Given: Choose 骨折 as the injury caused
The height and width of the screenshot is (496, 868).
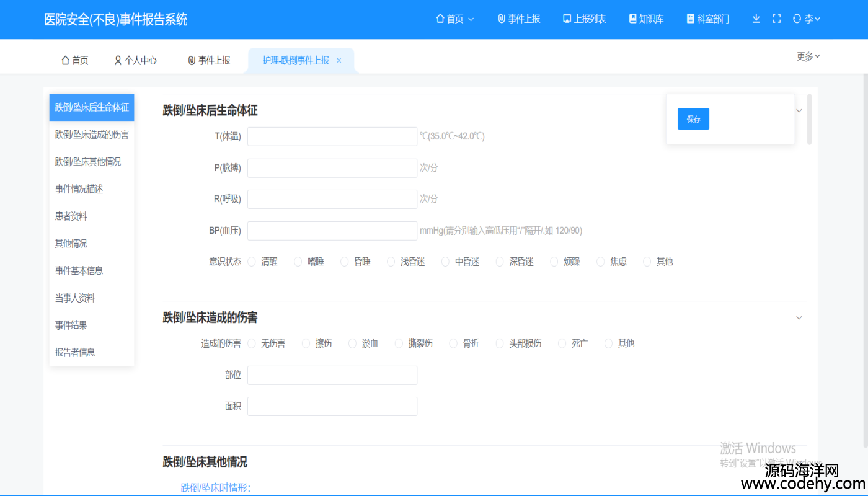Looking at the screenshot, I should click(453, 343).
